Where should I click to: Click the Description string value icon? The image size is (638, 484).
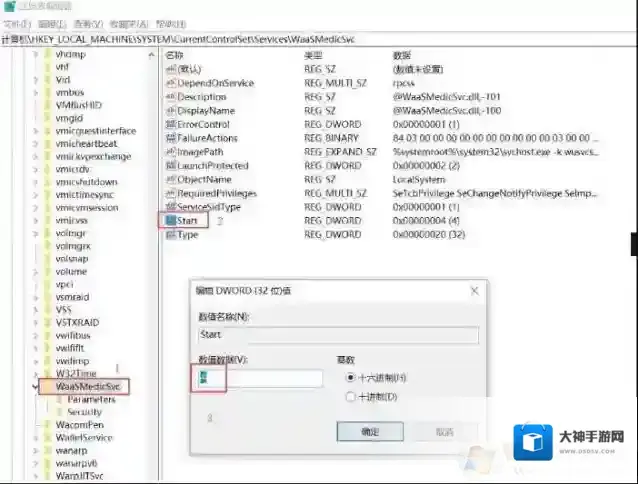tap(170, 97)
